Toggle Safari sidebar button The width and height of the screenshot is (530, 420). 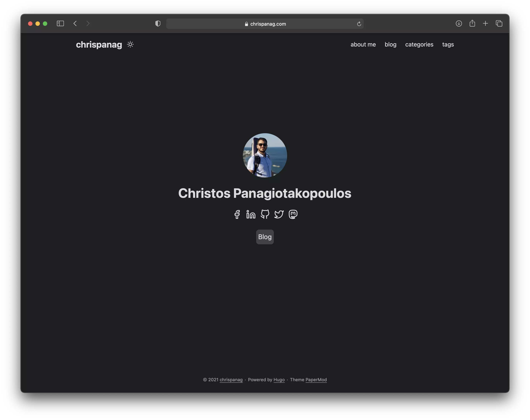[60, 24]
